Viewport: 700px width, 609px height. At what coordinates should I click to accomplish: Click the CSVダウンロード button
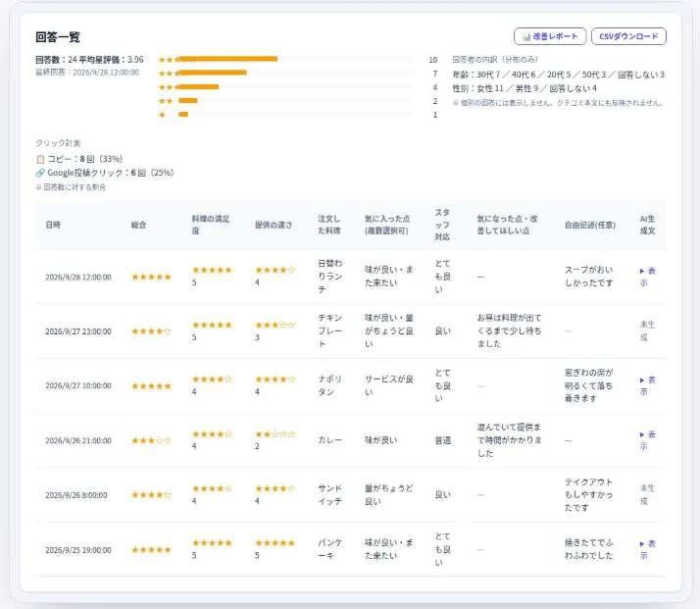(x=628, y=36)
